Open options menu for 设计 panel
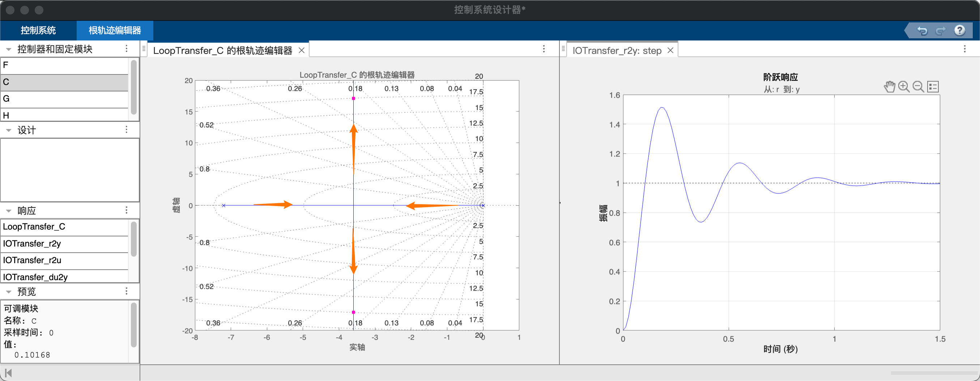 click(127, 130)
